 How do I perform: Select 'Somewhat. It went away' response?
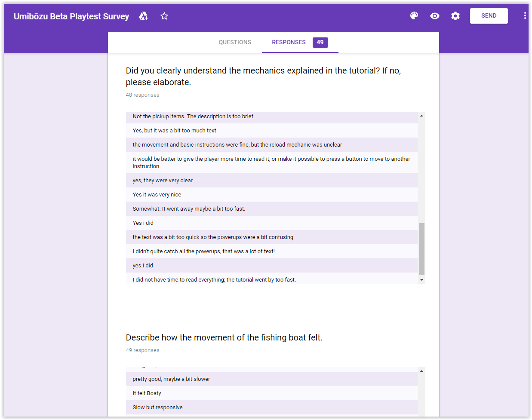pos(272,209)
